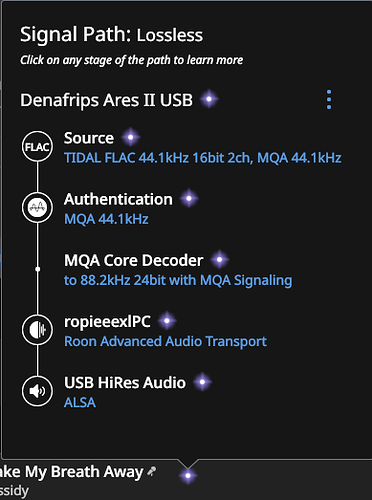Click the purple star beside ropieeexIPC
Image resolution: width=372 pixels, height=500 pixels.
tap(167, 321)
